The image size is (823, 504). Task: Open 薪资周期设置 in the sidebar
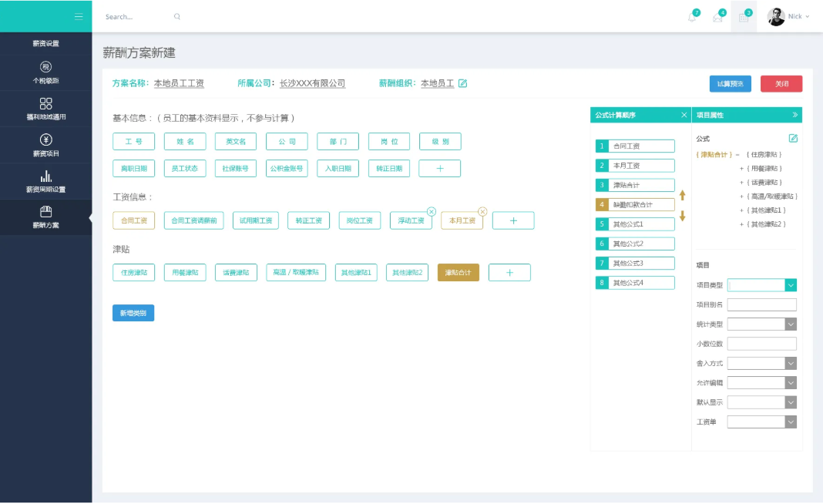click(45, 181)
